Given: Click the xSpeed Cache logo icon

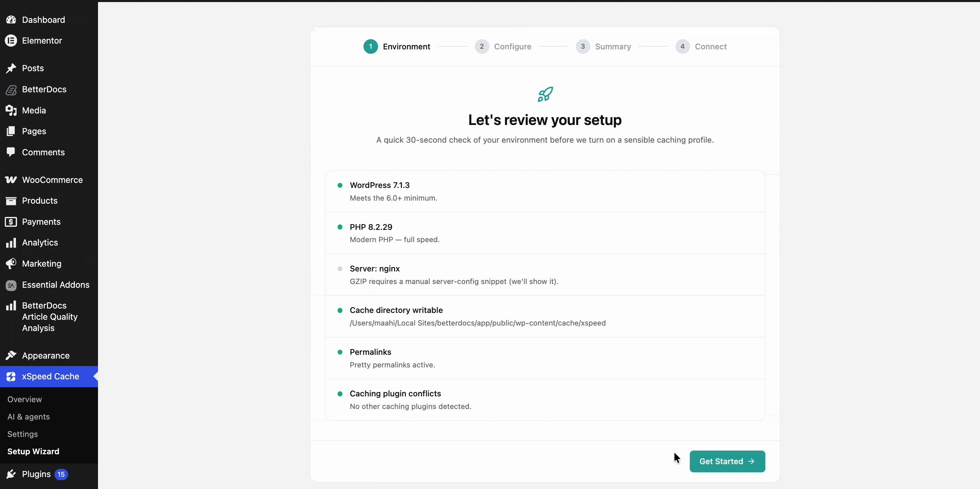Looking at the screenshot, I should coord(11,377).
